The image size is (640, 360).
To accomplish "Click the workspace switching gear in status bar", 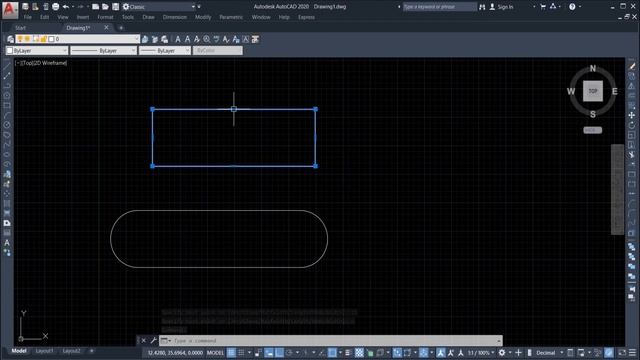I will coord(502,353).
